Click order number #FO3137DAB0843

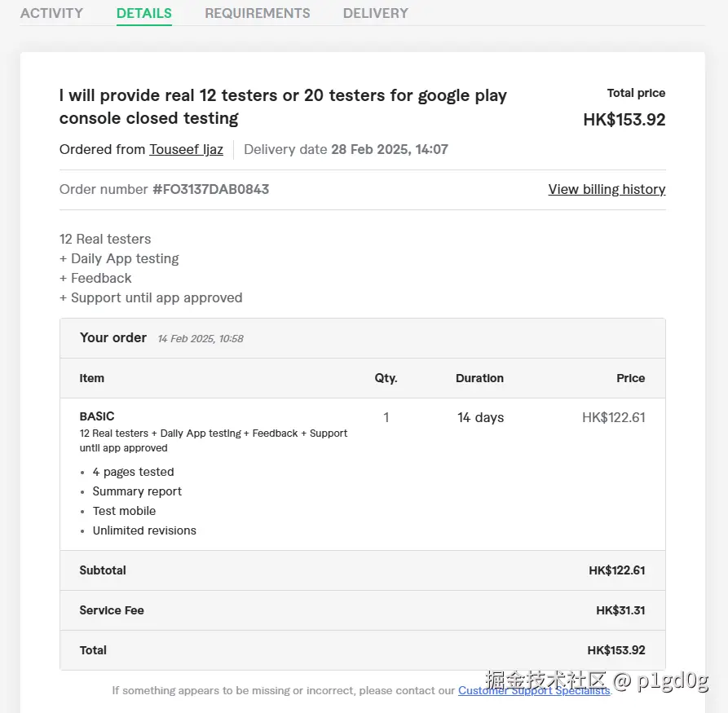click(210, 189)
